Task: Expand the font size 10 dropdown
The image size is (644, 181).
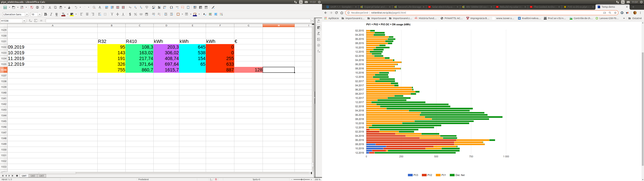Action: point(40,15)
